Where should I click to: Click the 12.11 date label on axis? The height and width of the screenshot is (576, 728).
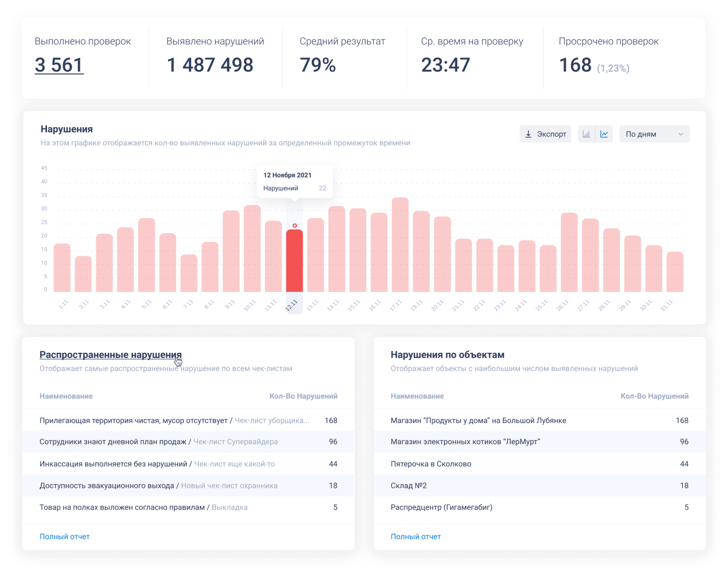click(x=292, y=305)
